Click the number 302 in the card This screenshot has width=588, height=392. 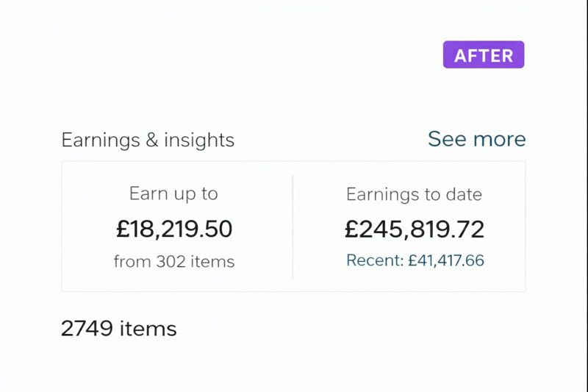(x=170, y=261)
